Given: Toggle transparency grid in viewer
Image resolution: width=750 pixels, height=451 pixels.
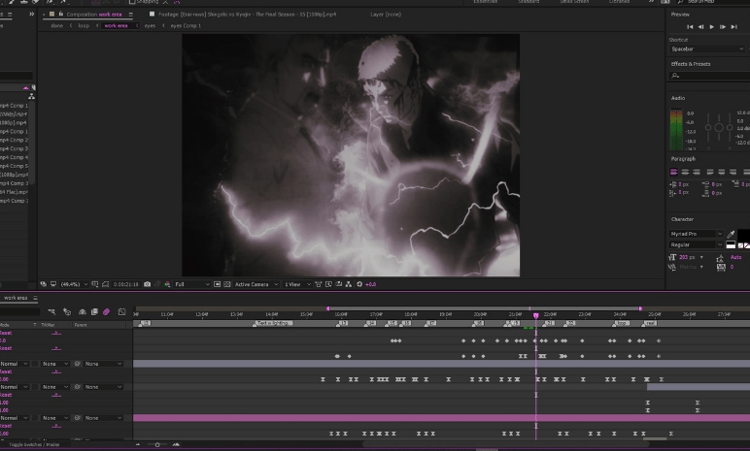Looking at the screenshot, I should pos(227,284).
